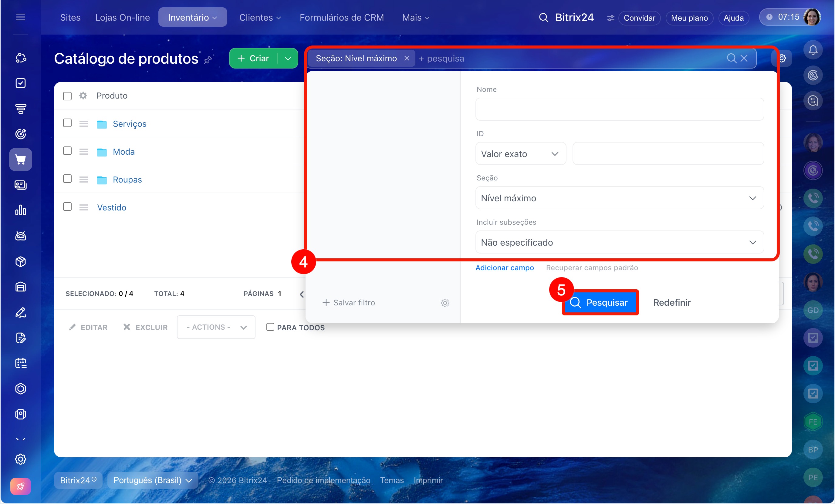Click the notifications bell icon
Image resolution: width=835 pixels, height=504 pixels.
pyautogui.click(x=813, y=50)
